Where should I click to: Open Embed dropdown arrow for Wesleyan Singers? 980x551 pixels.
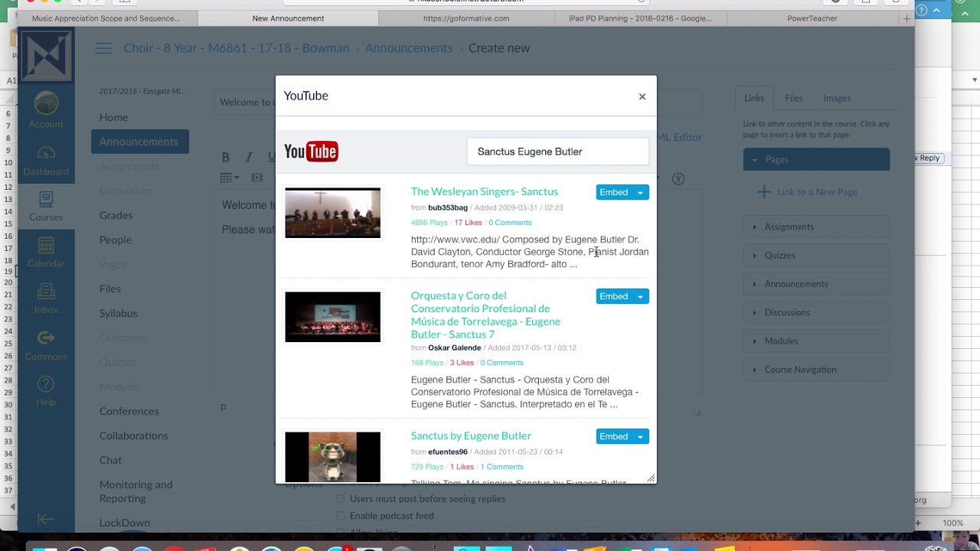[640, 192]
